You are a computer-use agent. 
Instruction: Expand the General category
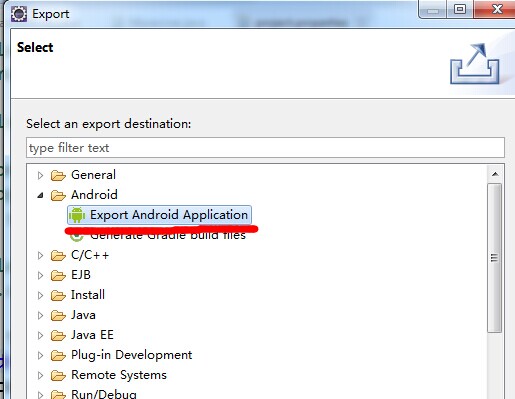coord(40,175)
